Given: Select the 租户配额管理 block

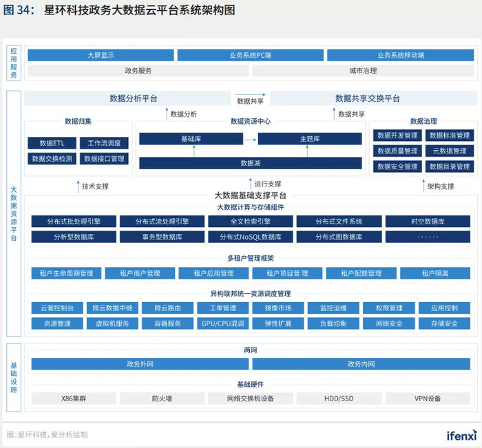Looking at the screenshot, I should click(361, 273).
